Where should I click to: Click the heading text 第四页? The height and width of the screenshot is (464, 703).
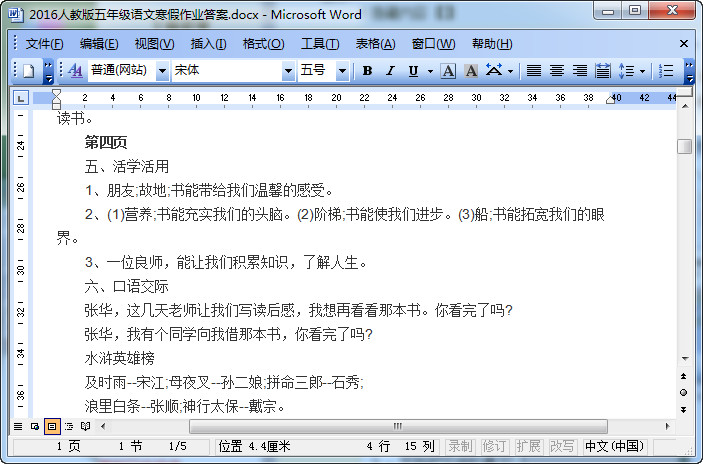(x=106, y=143)
